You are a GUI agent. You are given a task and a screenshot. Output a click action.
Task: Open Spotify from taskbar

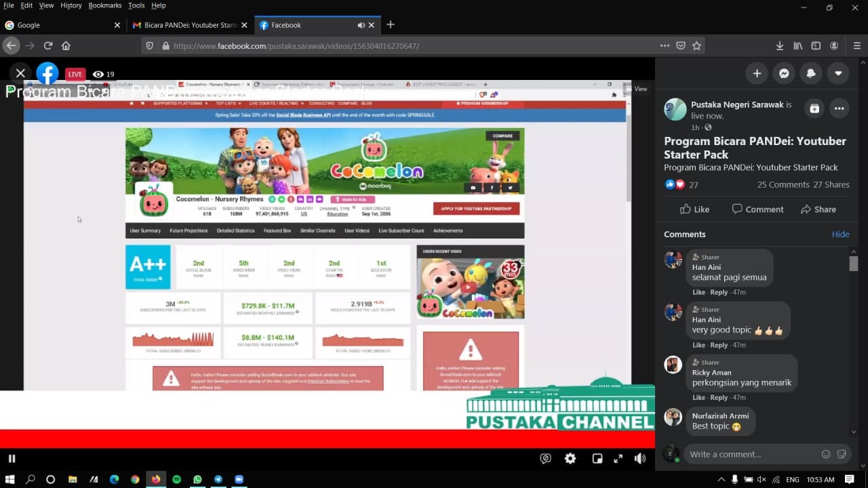pos(176,479)
